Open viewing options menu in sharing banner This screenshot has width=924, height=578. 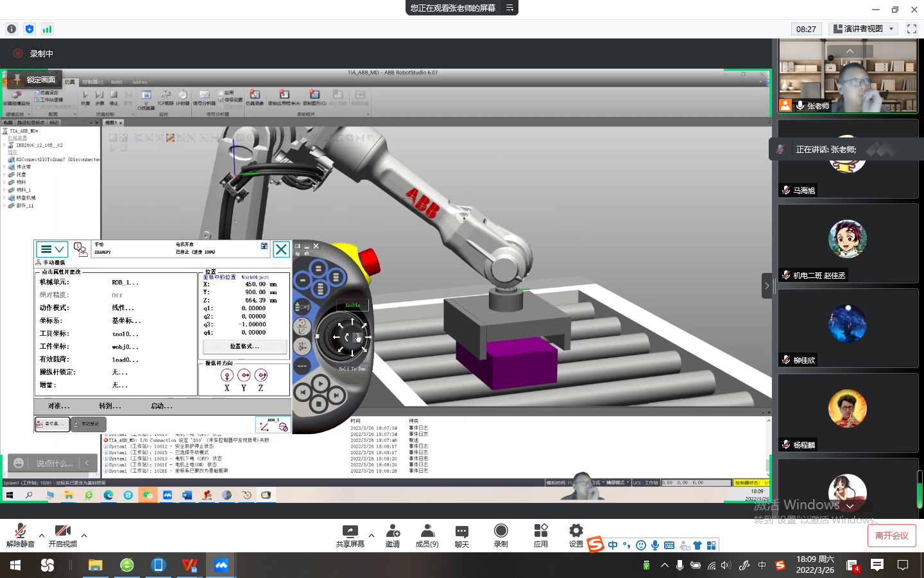509,8
